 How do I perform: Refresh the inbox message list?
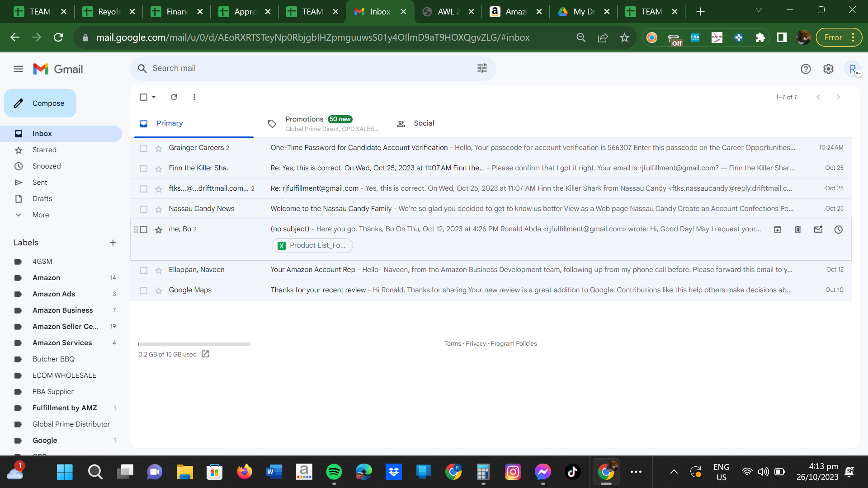pyautogui.click(x=174, y=97)
